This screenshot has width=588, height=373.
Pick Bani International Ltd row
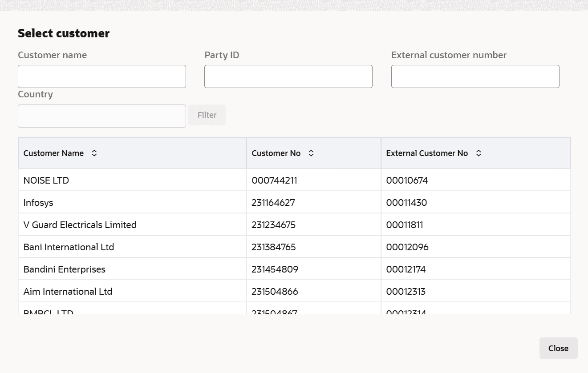tap(69, 247)
